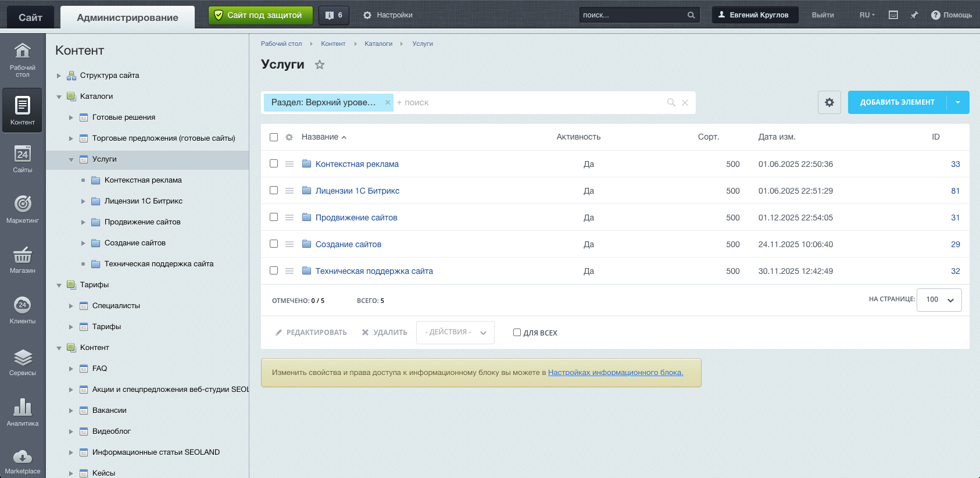
Task: Tick the select-all checkbox in table header
Action: (274, 137)
